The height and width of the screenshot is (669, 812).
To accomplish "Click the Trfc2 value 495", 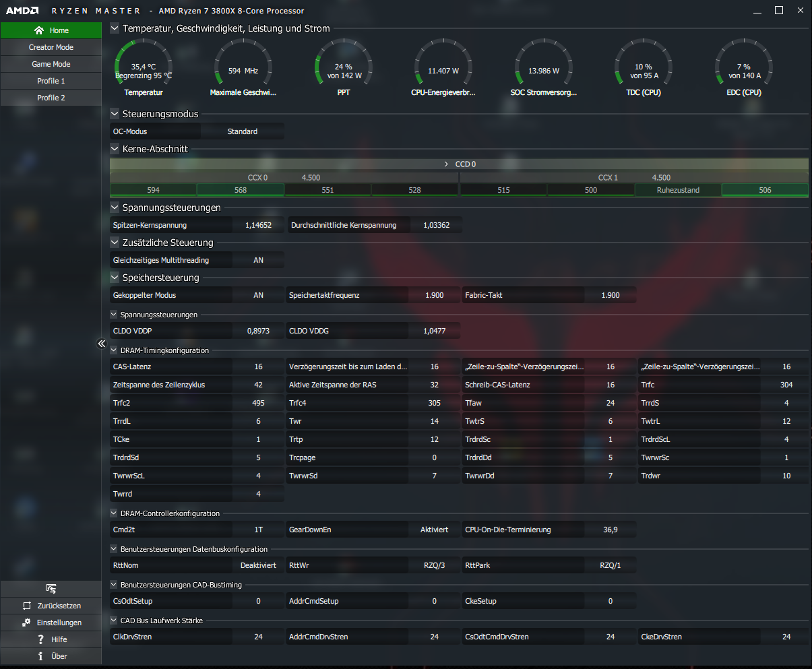I will [258, 403].
